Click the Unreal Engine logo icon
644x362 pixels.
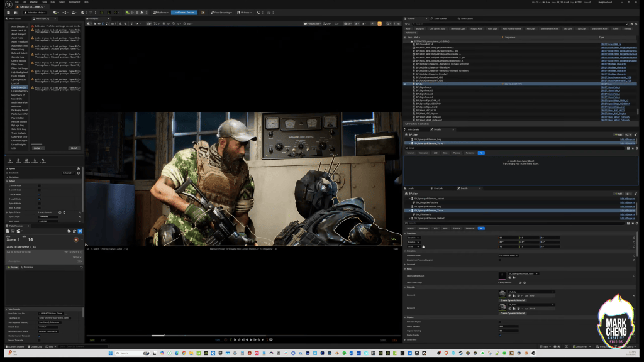8,4
